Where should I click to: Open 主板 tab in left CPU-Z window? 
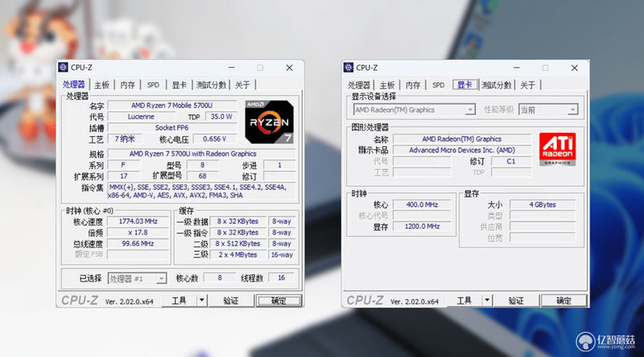(x=102, y=85)
